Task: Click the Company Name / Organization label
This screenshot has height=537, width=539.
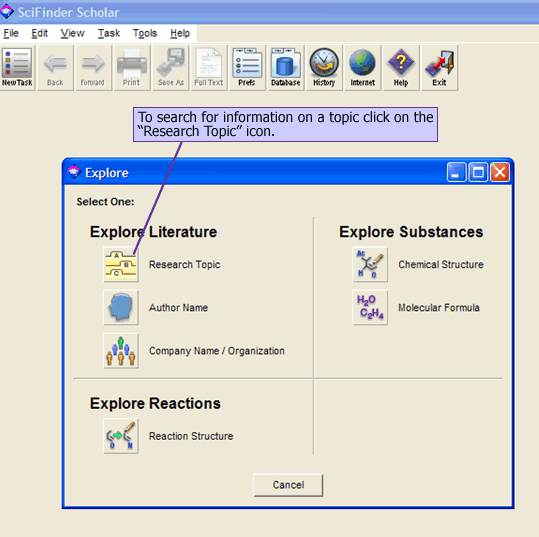Action: point(217,351)
